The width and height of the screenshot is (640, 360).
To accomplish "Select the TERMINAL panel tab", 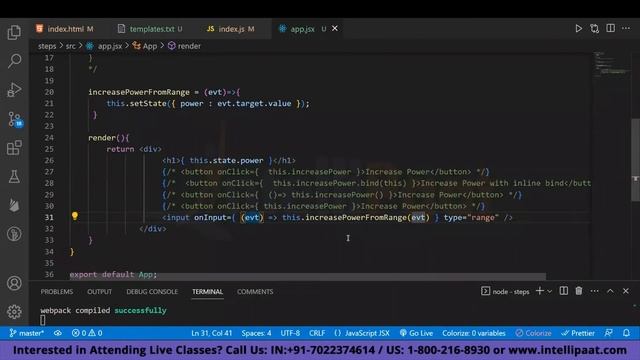I will pyautogui.click(x=207, y=291).
